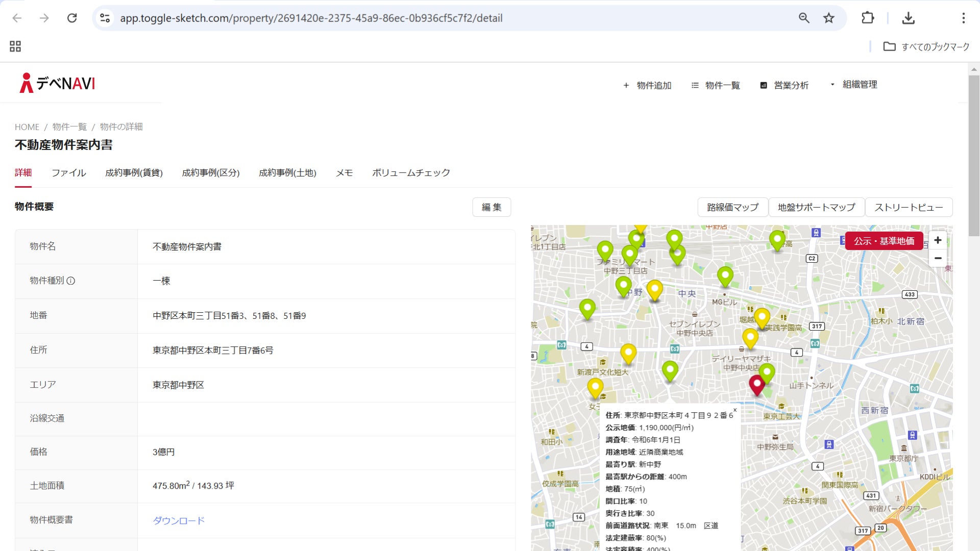Click the red property location map pin
Viewport: 980px width, 551px height.
pyautogui.click(x=756, y=384)
